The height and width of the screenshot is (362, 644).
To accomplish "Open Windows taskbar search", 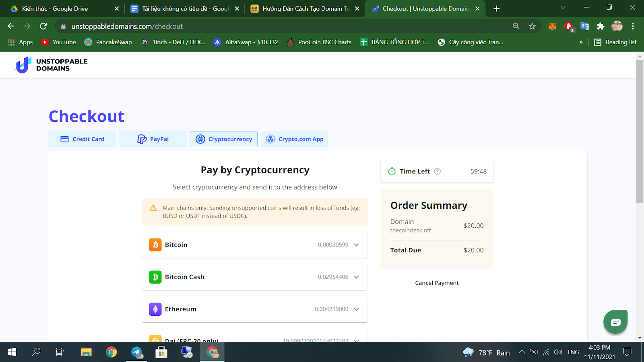I will (x=36, y=352).
